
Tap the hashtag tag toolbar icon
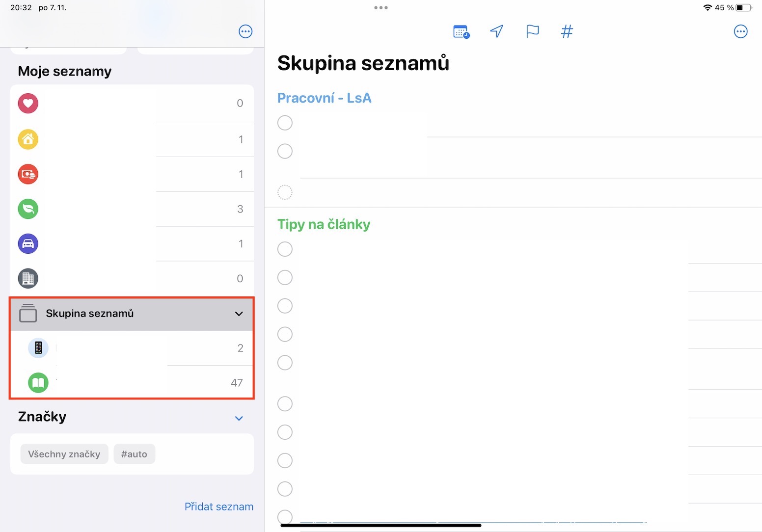(567, 31)
